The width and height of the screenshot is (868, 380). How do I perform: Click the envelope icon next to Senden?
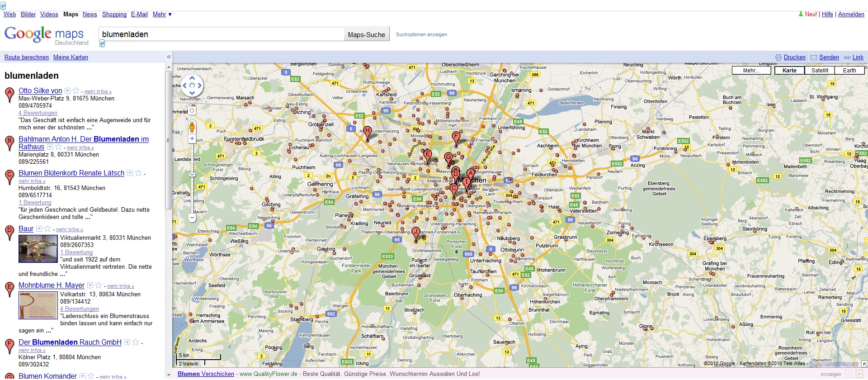pyautogui.click(x=814, y=57)
